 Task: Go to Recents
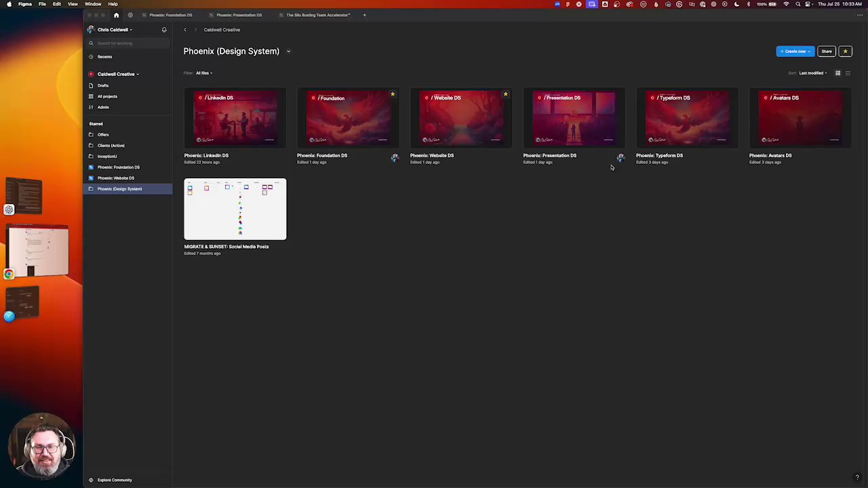point(104,57)
